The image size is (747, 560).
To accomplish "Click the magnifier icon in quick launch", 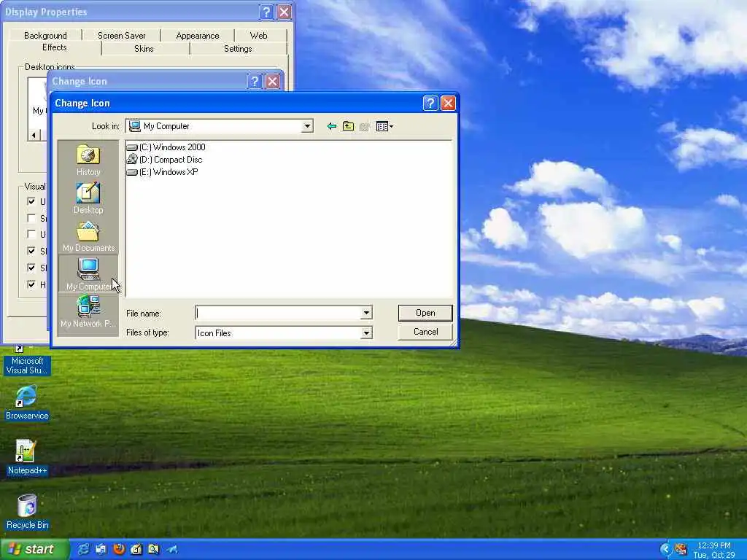I will click(x=154, y=550).
